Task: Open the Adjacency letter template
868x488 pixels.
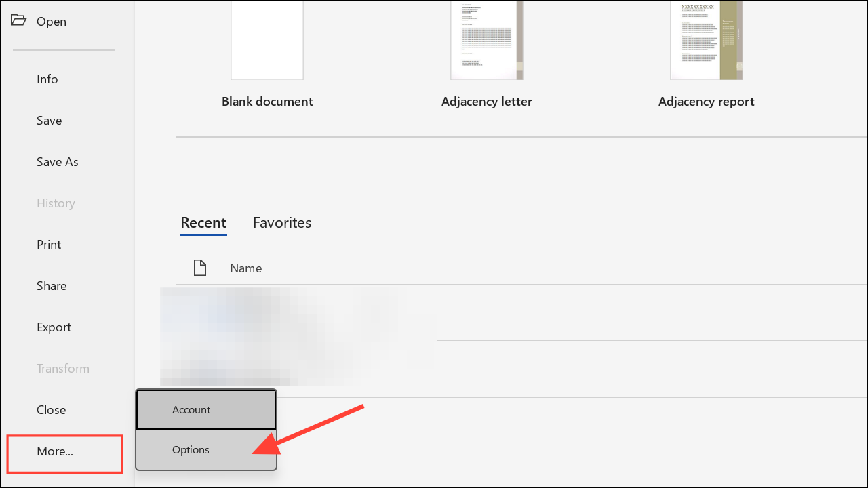Action: [487, 40]
